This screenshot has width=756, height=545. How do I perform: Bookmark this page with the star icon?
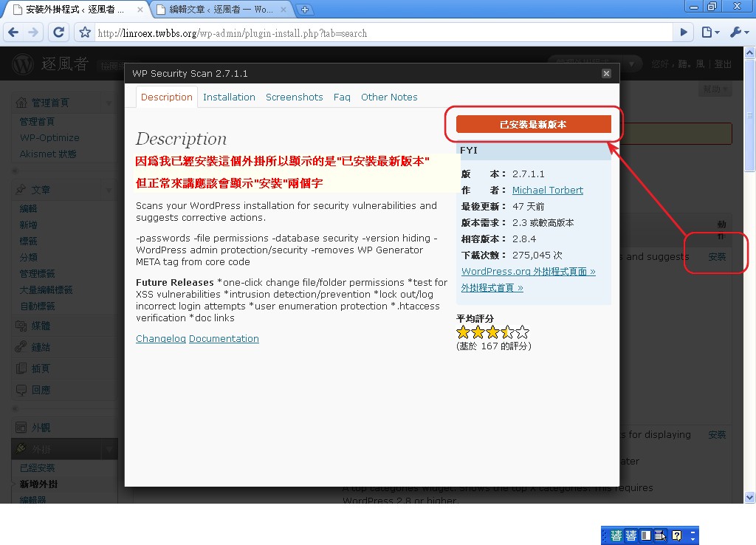point(85,32)
